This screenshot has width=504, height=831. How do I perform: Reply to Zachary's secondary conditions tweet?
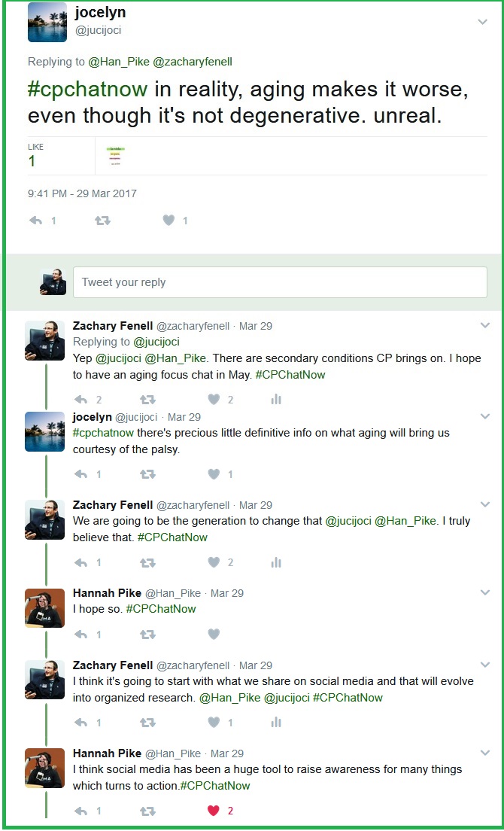pos(81,400)
